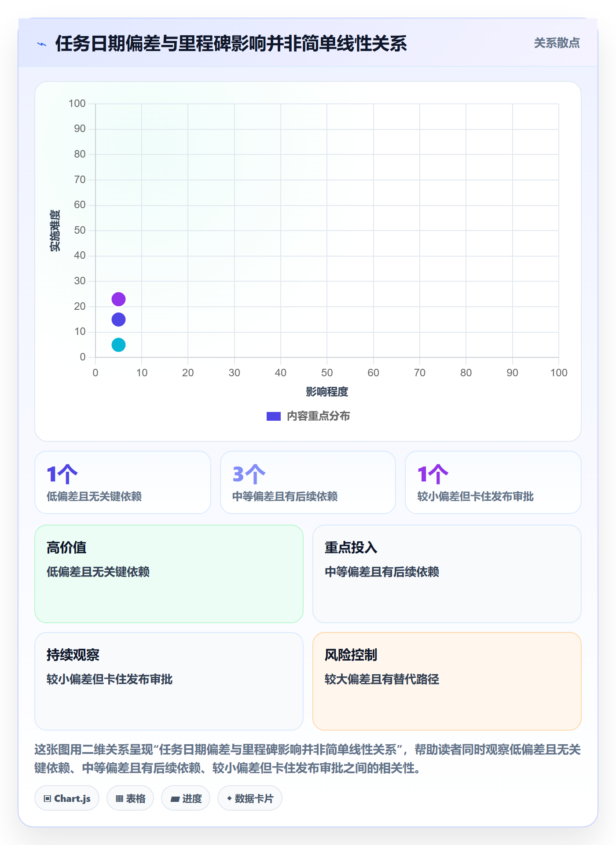The image size is (616, 845).
Task: Click the 中等偏差且有后续依赖 label under 3个
Action: point(285,497)
